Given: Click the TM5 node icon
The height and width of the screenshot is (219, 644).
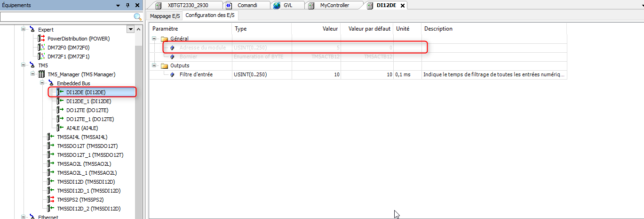Looking at the screenshot, I should click(x=32, y=65).
